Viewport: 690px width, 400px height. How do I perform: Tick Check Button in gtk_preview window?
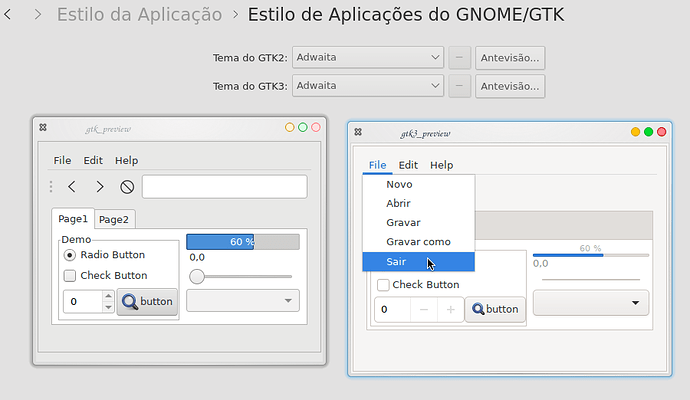tap(106, 275)
